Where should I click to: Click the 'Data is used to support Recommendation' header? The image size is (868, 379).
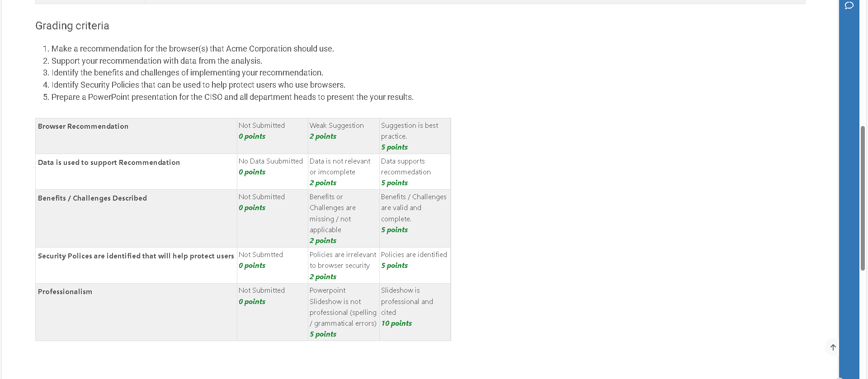point(136,172)
